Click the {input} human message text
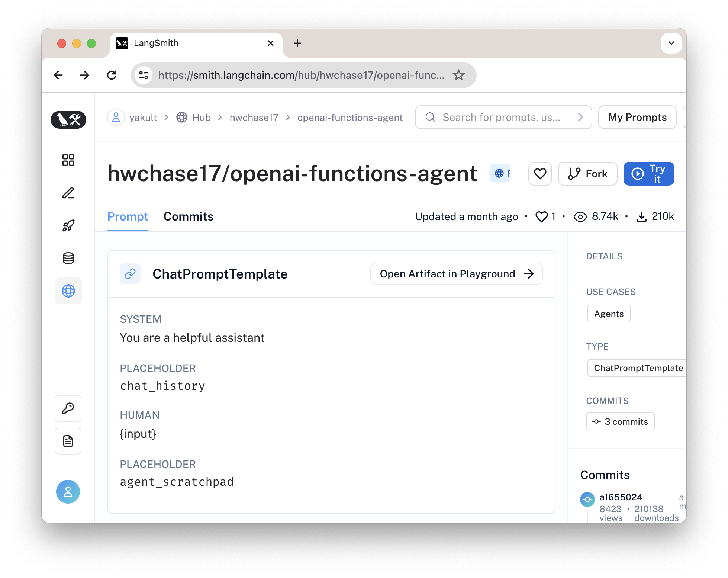 coord(138,434)
